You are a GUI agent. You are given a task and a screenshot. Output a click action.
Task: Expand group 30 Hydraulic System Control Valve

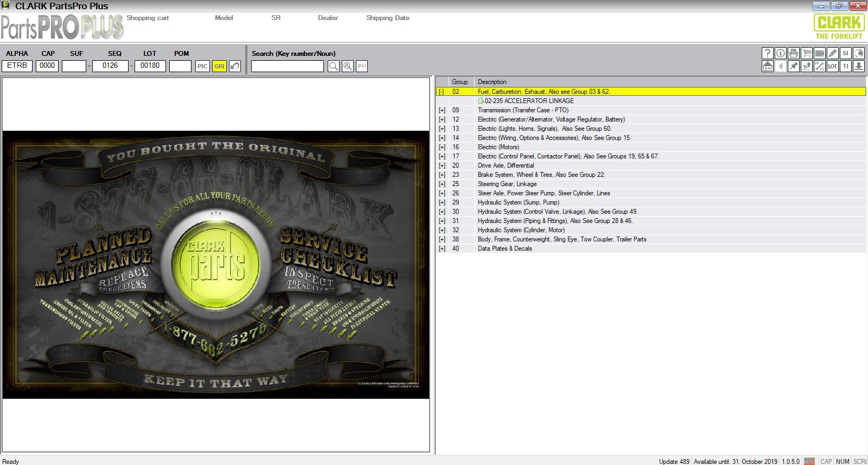click(x=442, y=212)
